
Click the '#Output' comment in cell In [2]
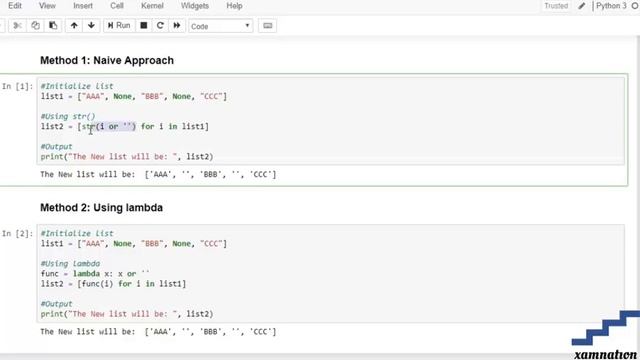click(56, 304)
